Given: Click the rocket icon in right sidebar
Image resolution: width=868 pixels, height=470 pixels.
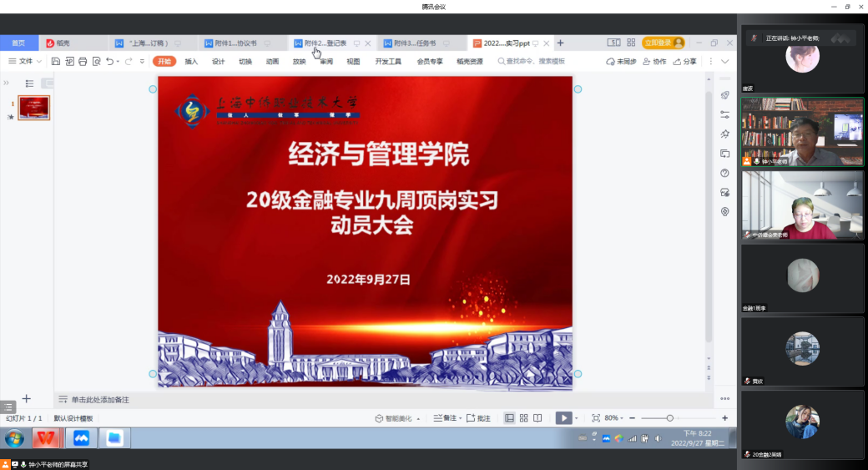Looking at the screenshot, I should pyautogui.click(x=724, y=95).
